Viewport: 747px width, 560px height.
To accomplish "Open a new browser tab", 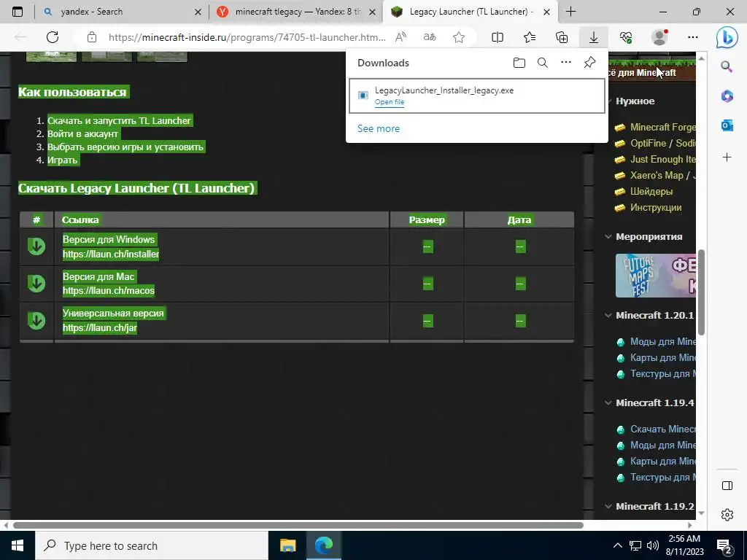I will (x=570, y=12).
